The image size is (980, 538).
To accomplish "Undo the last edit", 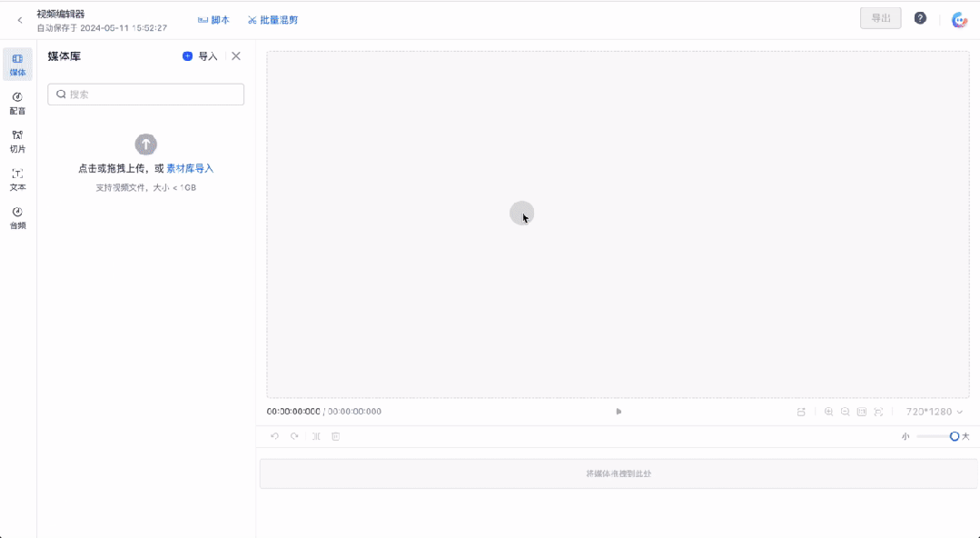I will point(274,436).
